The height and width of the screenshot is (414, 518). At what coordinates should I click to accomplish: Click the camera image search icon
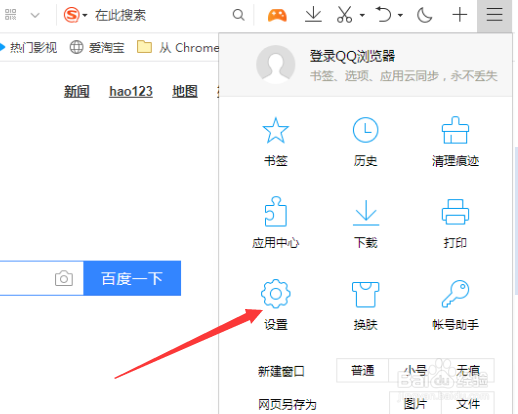(64, 278)
